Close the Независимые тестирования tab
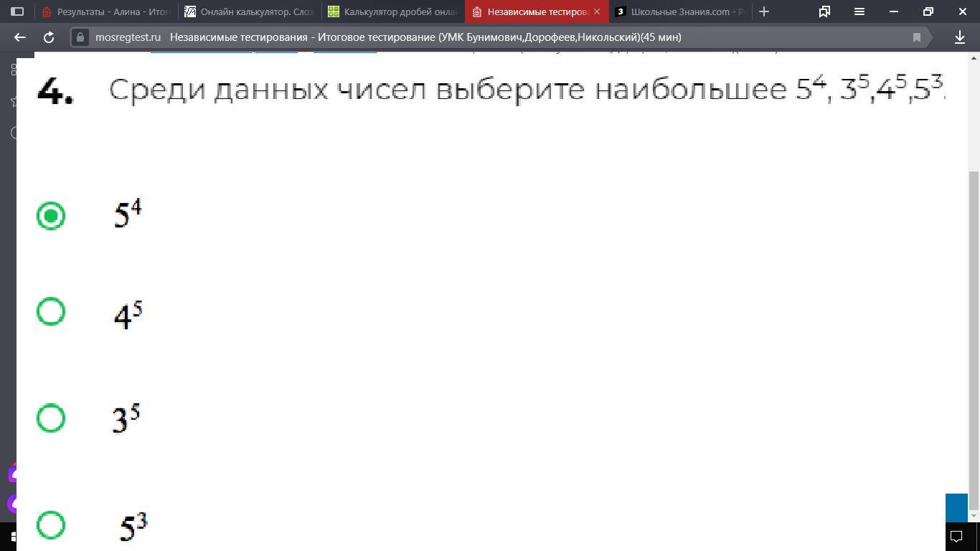The width and height of the screenshot is (980, 551). (597, 11)
